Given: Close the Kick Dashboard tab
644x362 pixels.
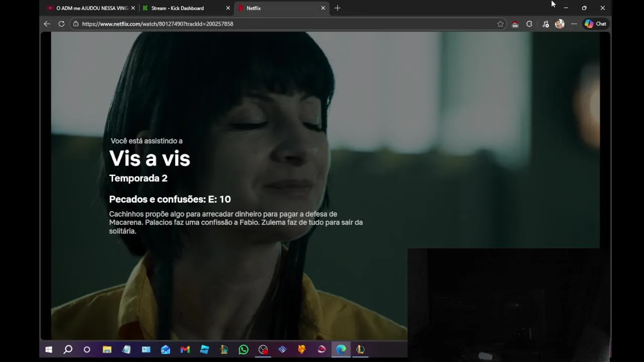Looking at the screenshot, I should [228, 8].
